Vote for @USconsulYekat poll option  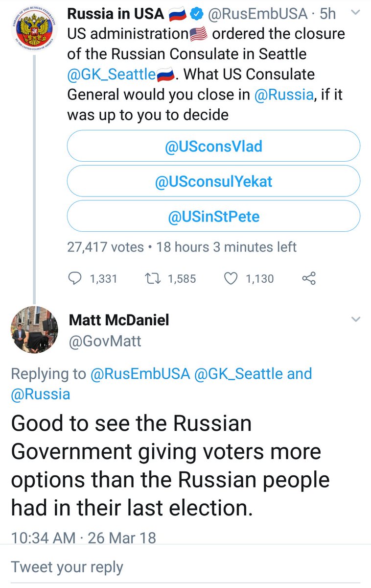pyautogui.click(x=213, y=182)
